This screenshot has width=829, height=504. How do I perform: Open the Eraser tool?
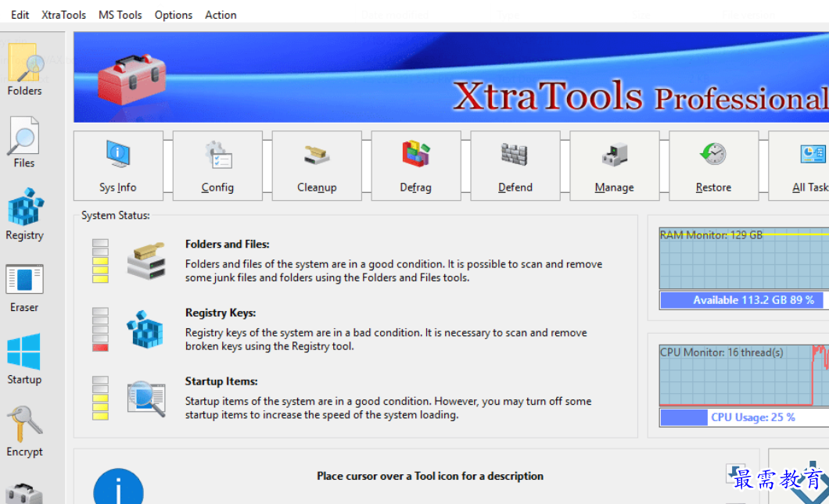click(x=23, y=288)
